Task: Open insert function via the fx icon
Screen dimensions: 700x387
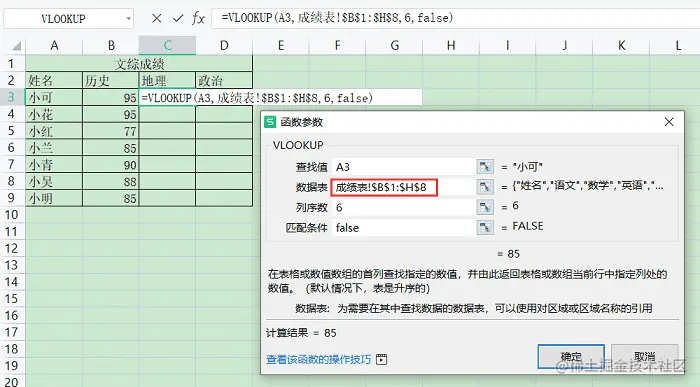Action: (x=198, y=18)
